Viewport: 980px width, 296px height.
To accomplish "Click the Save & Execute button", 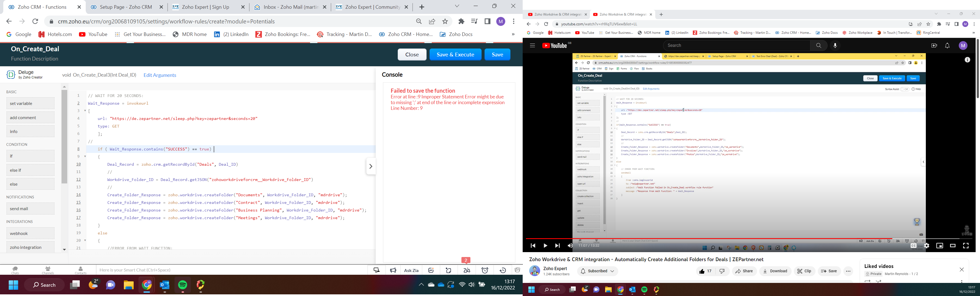I will point(455,55).
